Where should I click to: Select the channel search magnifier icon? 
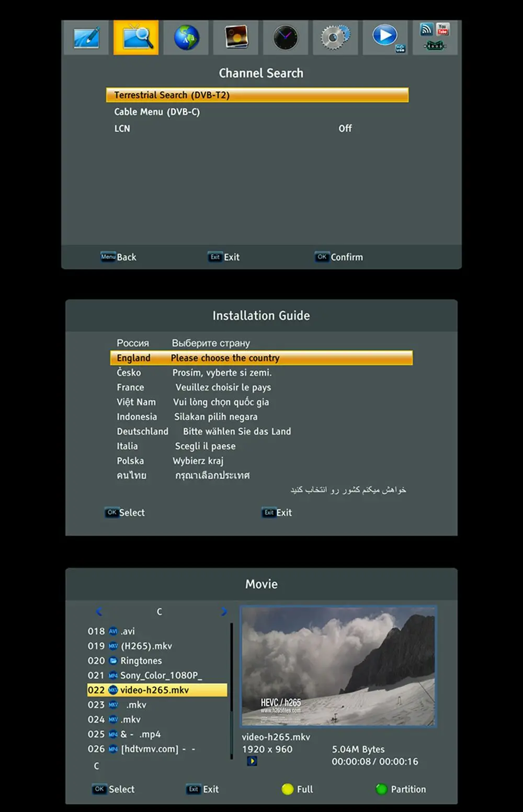pos(136,38)
